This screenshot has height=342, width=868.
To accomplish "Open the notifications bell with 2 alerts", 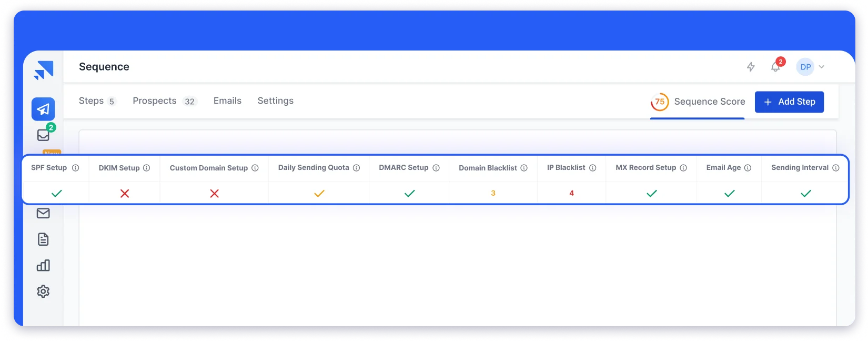I will click(776, 66).
